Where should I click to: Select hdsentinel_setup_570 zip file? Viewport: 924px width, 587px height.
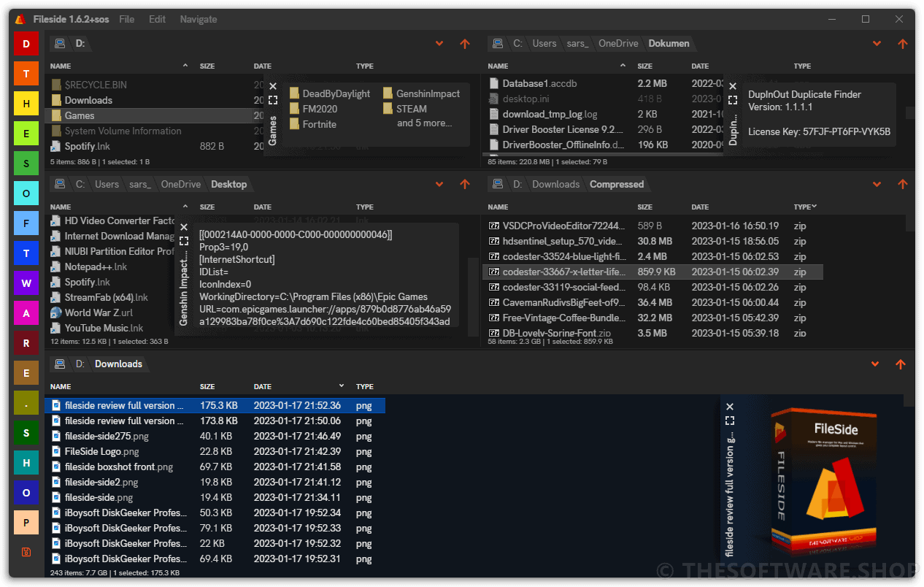point(652,241)
